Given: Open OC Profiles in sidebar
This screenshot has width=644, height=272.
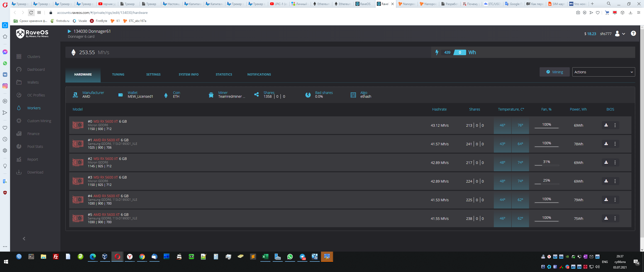Looking at the screenshot, I should [x=36, y=95].
